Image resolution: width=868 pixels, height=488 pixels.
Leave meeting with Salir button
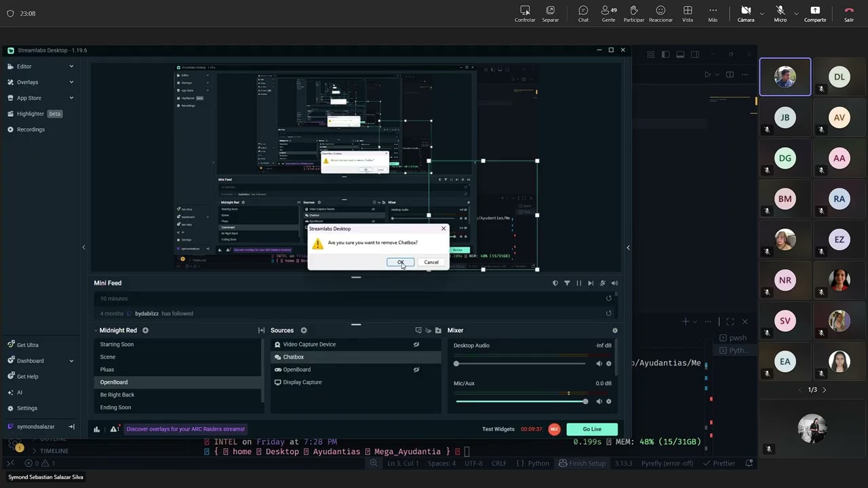coord(849,14)
